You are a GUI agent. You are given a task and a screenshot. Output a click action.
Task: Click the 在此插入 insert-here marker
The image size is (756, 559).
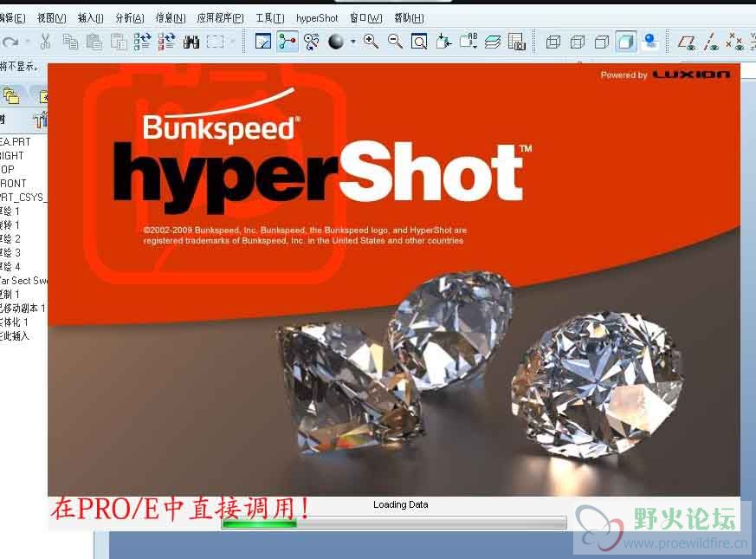click(x=15, y=336)
